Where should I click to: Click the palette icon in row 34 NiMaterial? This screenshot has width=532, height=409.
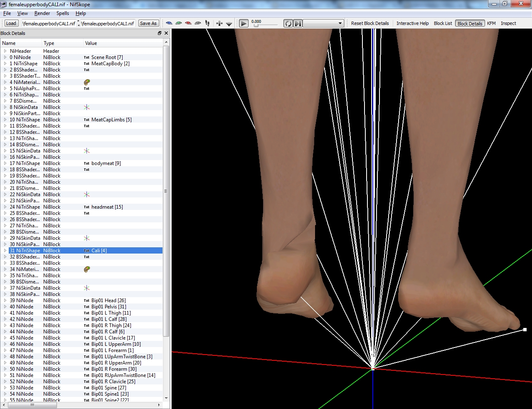click(87, 269)
